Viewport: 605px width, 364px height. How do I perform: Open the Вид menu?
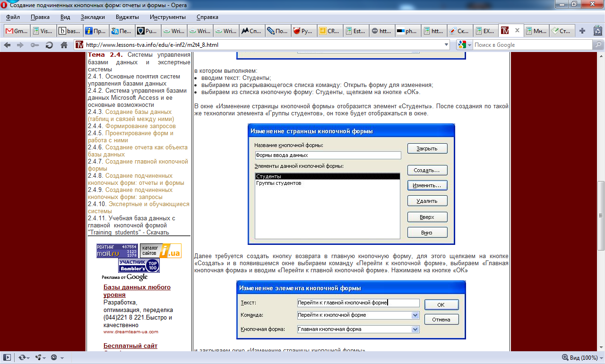(65, 17)
